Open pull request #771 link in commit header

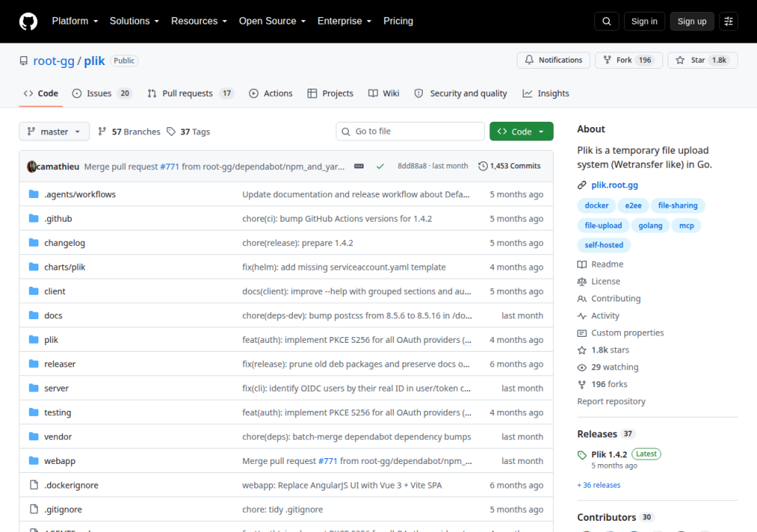click(169, 166)
